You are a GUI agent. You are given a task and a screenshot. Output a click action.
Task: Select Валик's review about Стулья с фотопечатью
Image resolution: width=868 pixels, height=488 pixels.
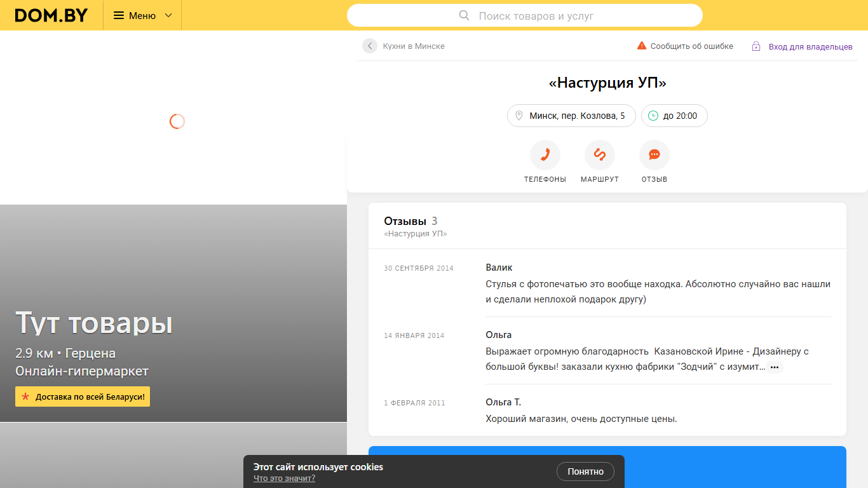658,292
